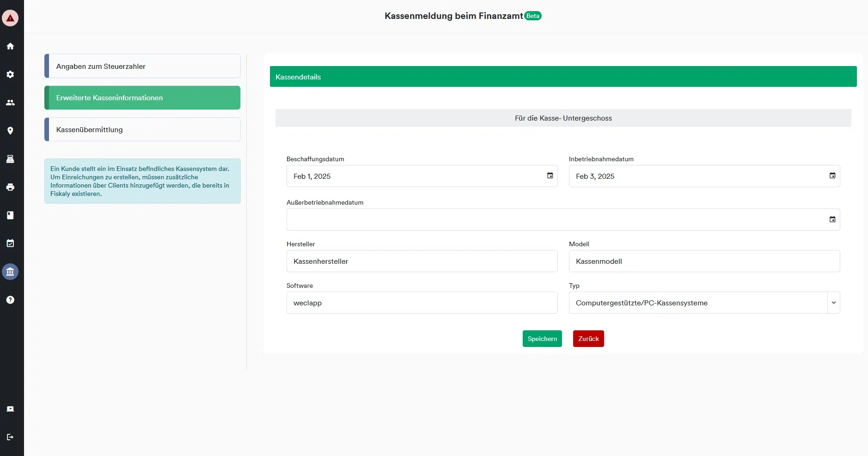The width and height of the screenshot is (868, 456).
Task: Click the 'Typ' label
Action: click(574, 286)
